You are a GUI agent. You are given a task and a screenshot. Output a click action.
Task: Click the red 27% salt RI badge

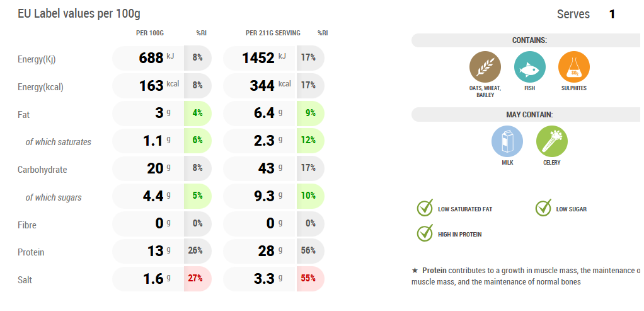[197, 279]
